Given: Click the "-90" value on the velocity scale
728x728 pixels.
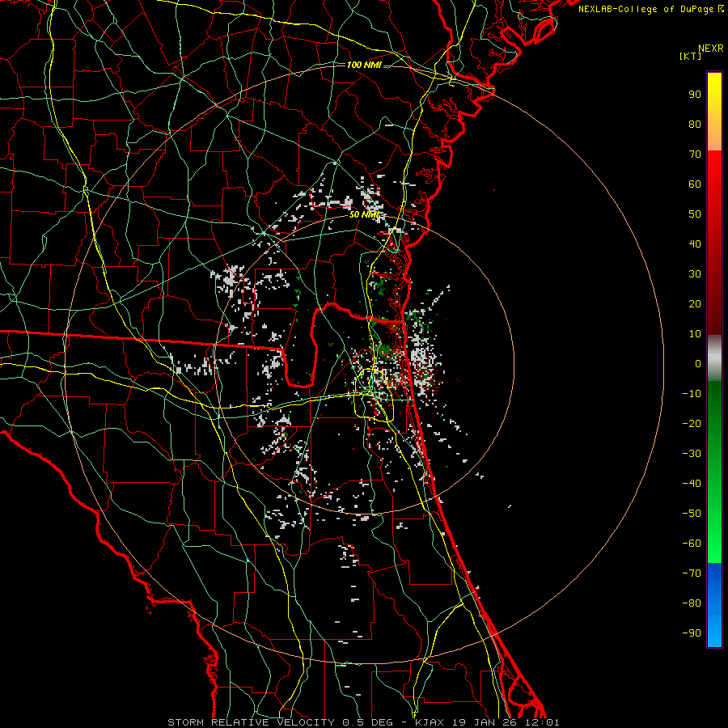Looking at the screenshot, I should coord(692,633).
